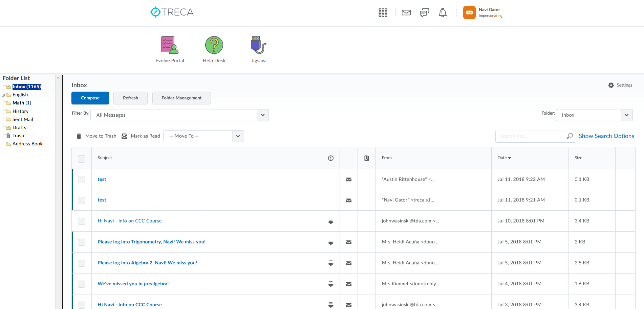
Task: Open notifications via bell icon
Action: pyautogui.click(x=443, y=13)
